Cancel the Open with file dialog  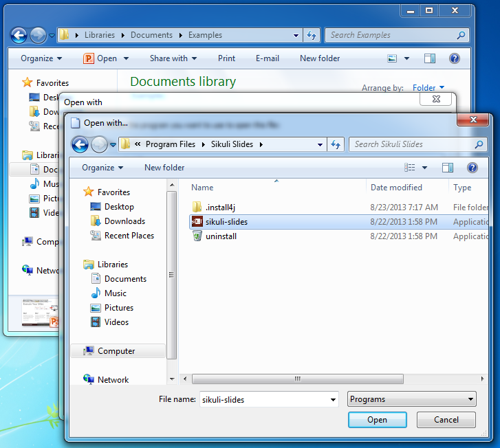click(x=446, y=420)
